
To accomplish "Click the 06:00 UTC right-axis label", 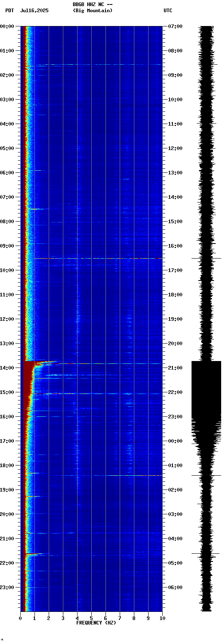I will pyautogui.click(x=175, y=587).
